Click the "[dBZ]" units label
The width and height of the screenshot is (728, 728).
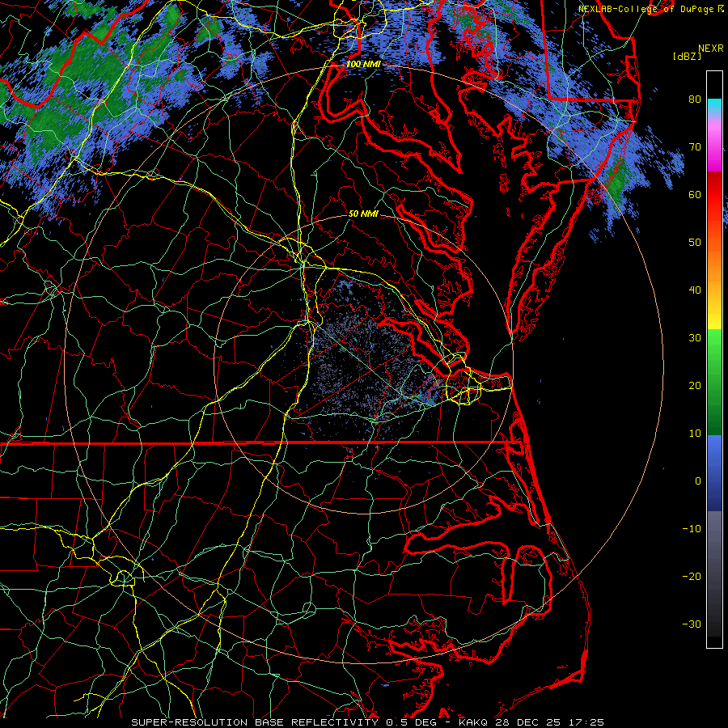tap(687, 56)
